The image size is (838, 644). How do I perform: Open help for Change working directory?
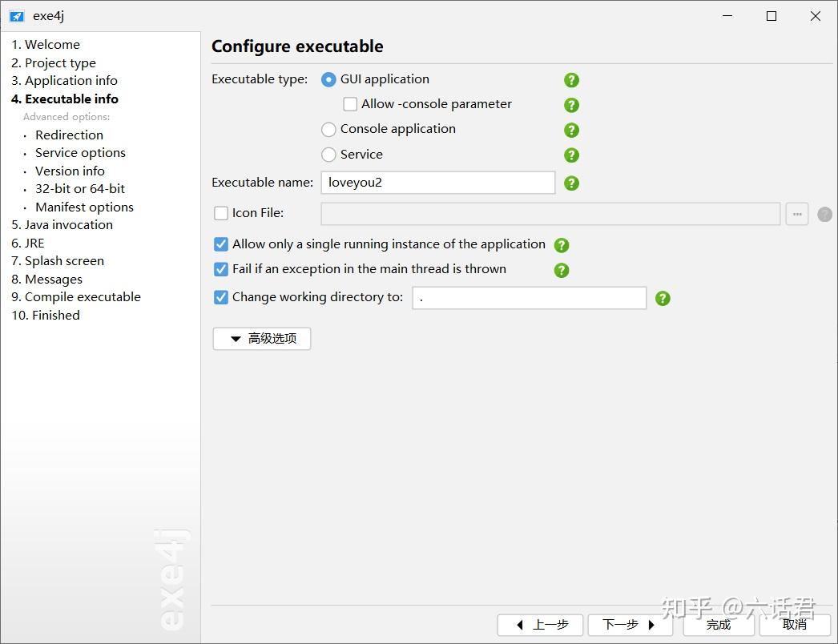pos(663,298)
